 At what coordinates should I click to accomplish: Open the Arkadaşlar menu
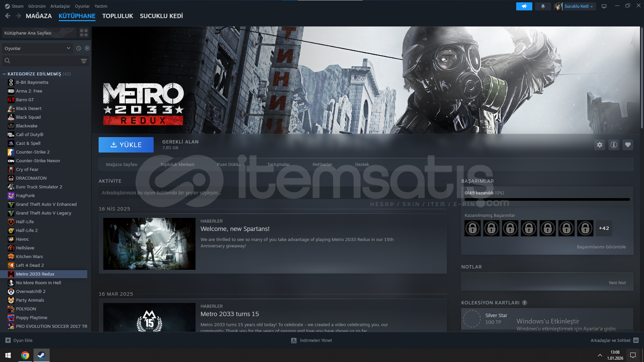pyautogui.click(x=60, y=6)
